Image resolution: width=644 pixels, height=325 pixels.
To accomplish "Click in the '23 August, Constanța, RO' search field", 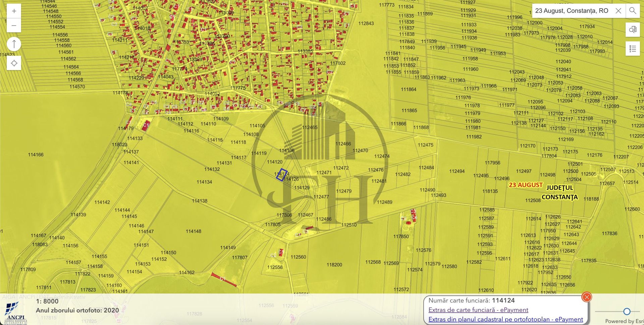I will pyautogui.click(x=572, y=11).
